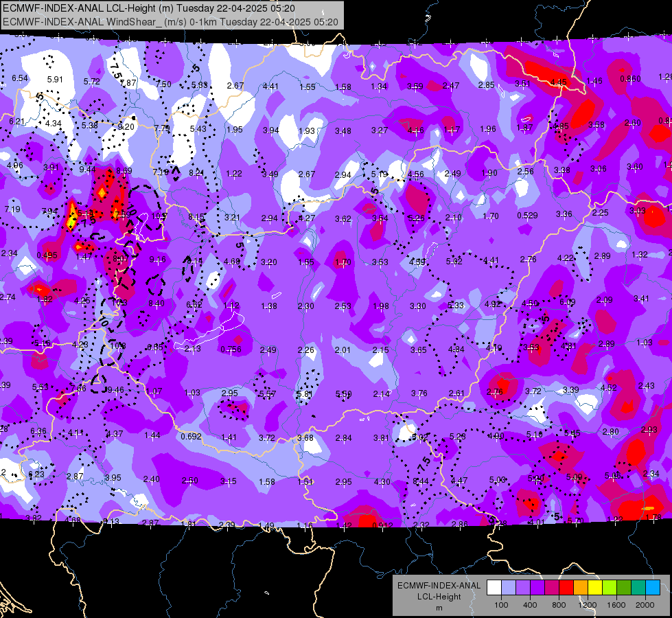
Task: Click the map value 5.91
Action: tap(55, 80)
